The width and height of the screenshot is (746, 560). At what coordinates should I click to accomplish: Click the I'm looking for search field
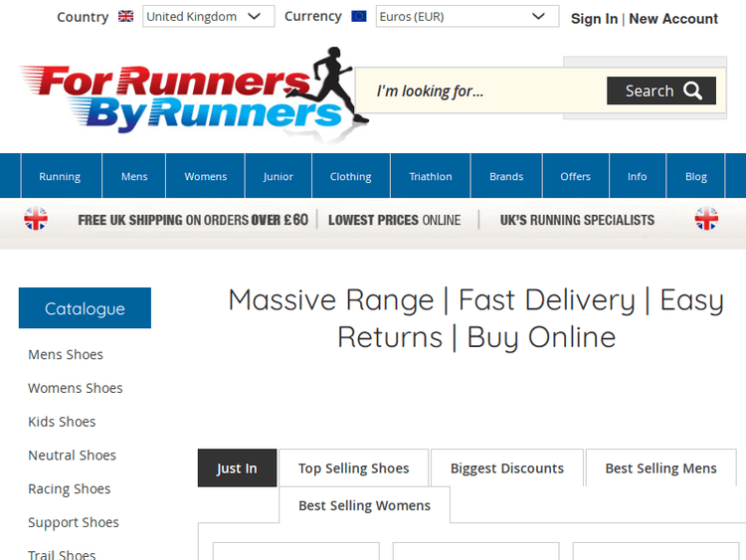[x=480, y=91]
